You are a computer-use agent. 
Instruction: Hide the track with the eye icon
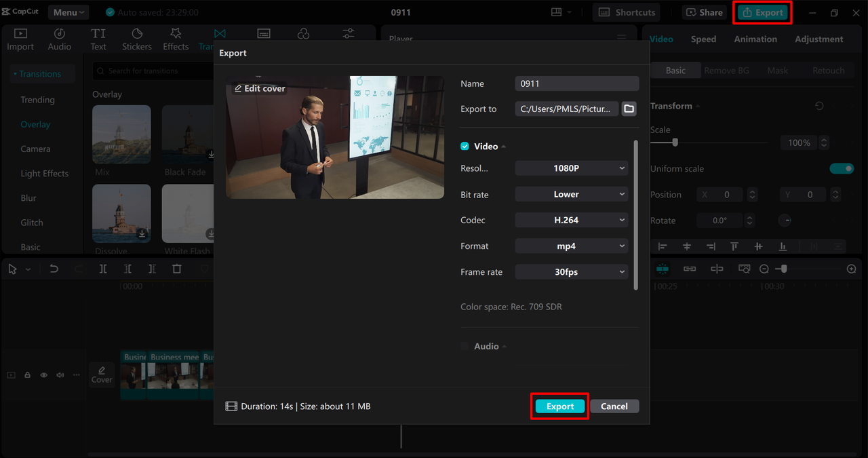click(x=44, y=375)
